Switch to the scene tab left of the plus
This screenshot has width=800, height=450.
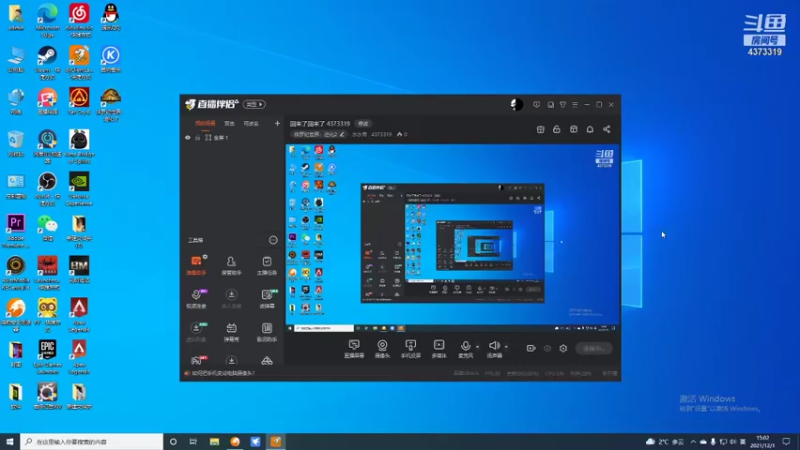pyautogui.click(x=251, y=123)
